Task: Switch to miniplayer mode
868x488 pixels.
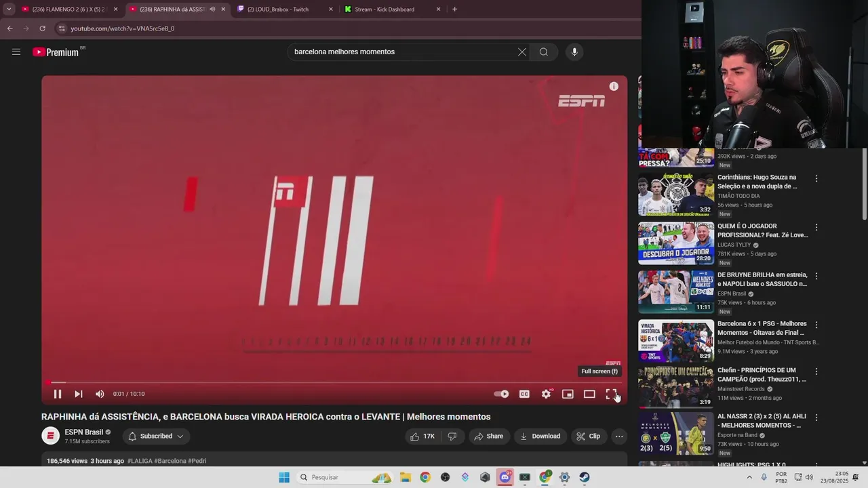Action: click(x=568, y=394)
